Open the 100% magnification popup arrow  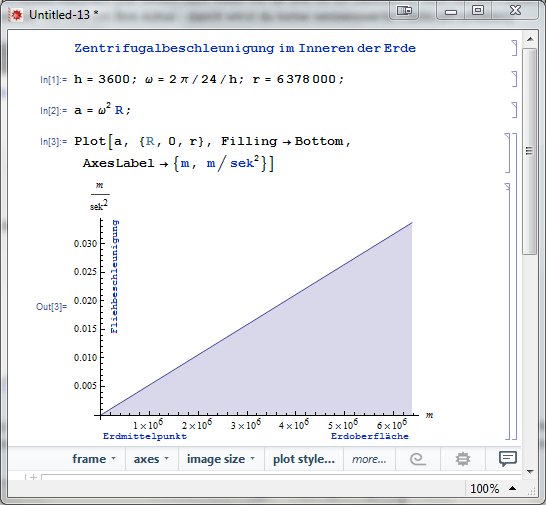coord(512,488)
